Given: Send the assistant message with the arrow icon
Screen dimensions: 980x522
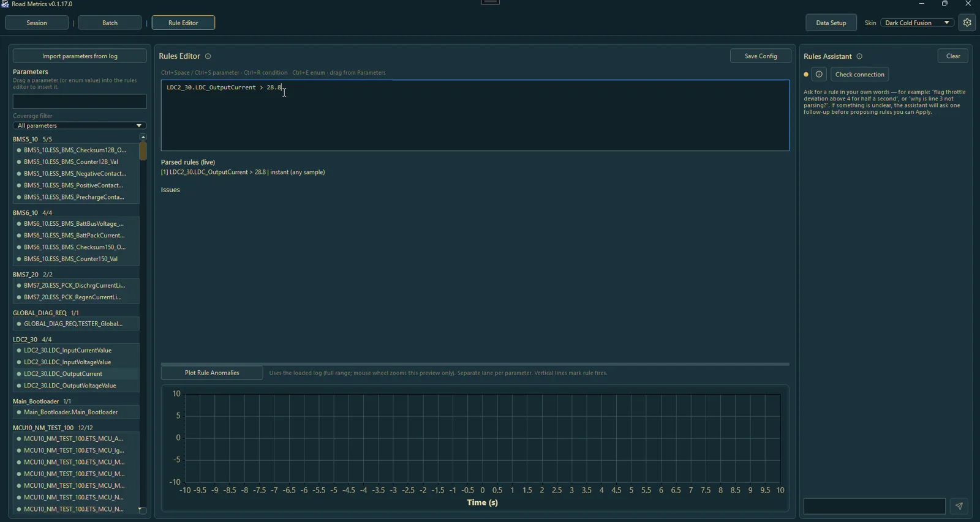Looking at the screenshot, I should [959, 506].
